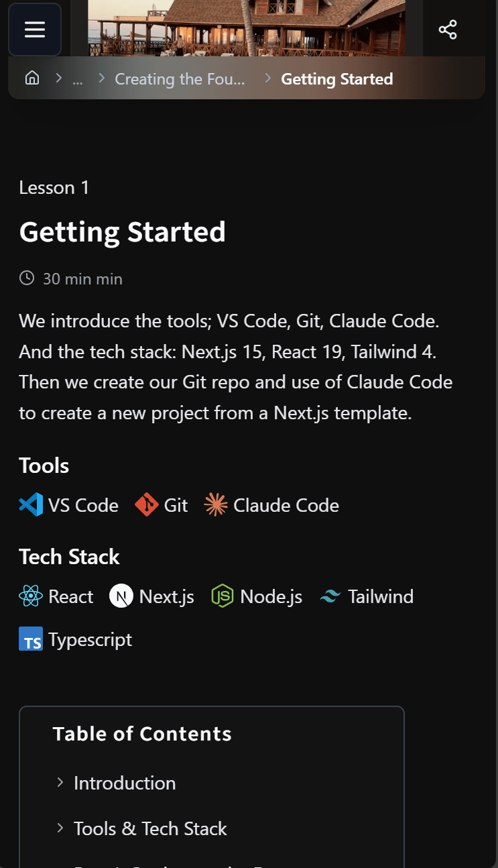Open the hamburger navigation menu

(34, 30)
